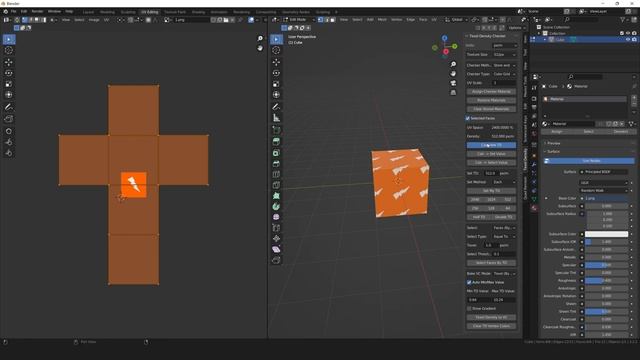Open the File menu
Image resolution: width=640 pixels, height=360 pixels.
coord(13,11)
